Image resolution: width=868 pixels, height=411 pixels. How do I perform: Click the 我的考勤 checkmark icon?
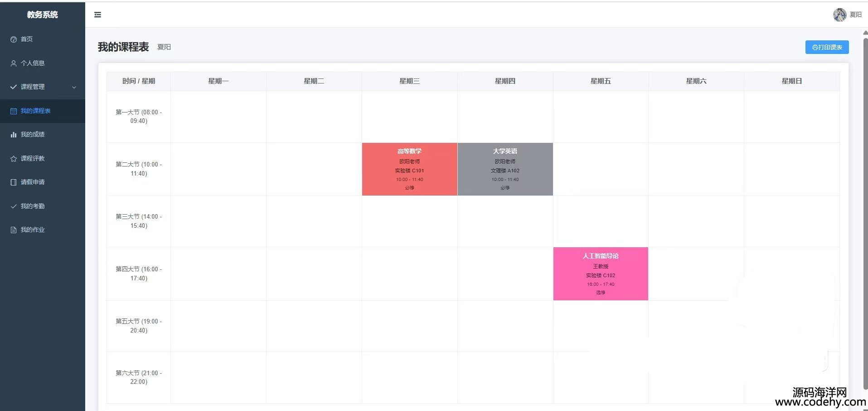point(14,206)
